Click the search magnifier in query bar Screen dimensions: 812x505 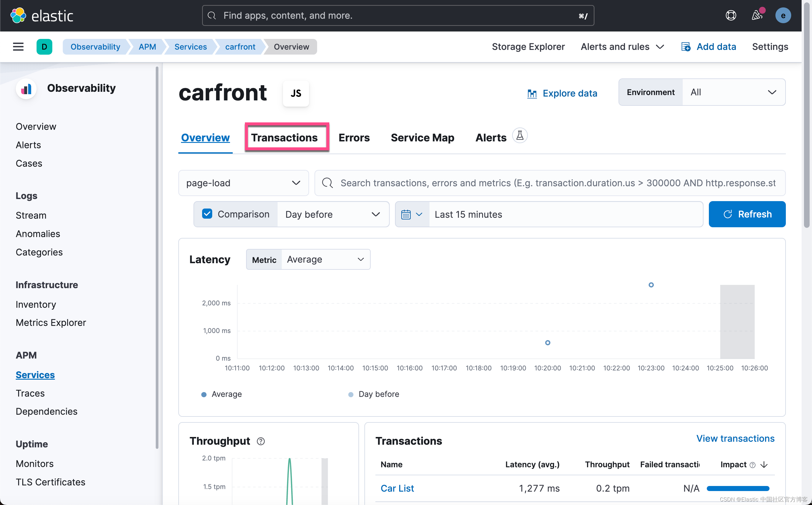(327, 183)
